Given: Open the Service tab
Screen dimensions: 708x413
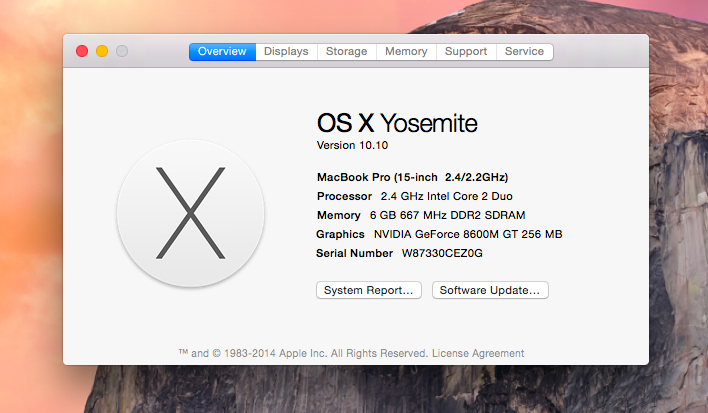Looking at the screenshot, I should (524, 51).
